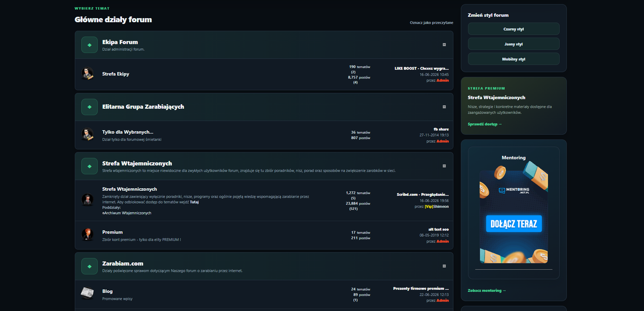Open the [Vip]Shimeon user profile
The image size is (644, 311).
point(437,206)
